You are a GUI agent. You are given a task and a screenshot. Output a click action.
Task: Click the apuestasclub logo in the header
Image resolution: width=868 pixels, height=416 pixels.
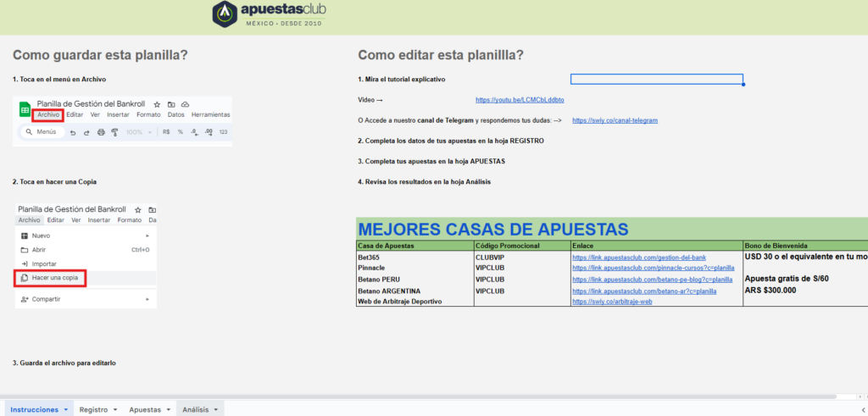[x=270, y=14]
